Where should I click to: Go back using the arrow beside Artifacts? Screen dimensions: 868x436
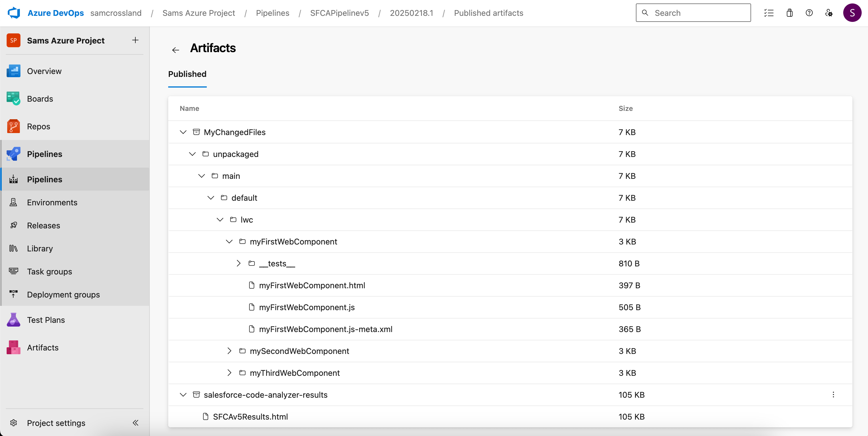(x=175, y=50)
